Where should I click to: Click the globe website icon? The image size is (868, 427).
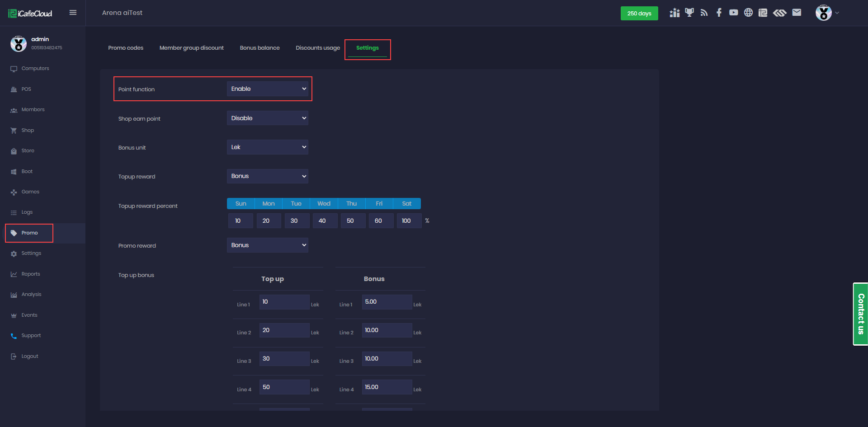pyautogui.click(x=748, y=13)
